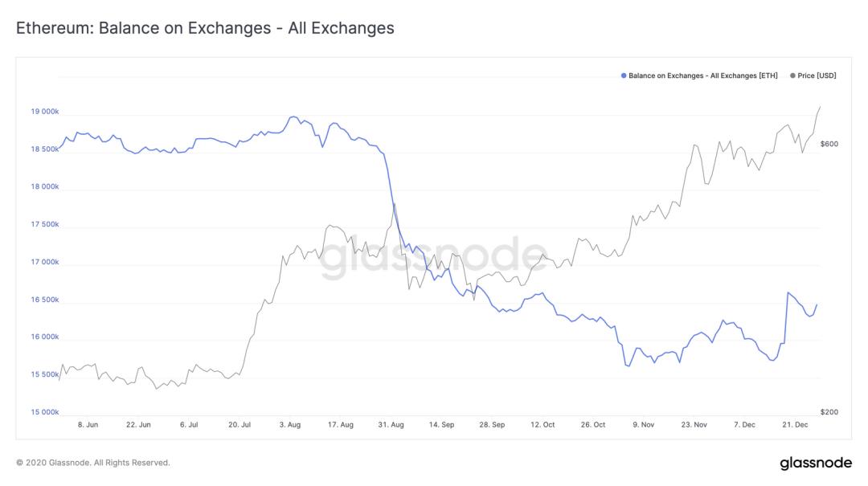Click the 12. Oct x-axis date label
The image size is (868, 486).
pyautogui.click(x=542, y=425)
